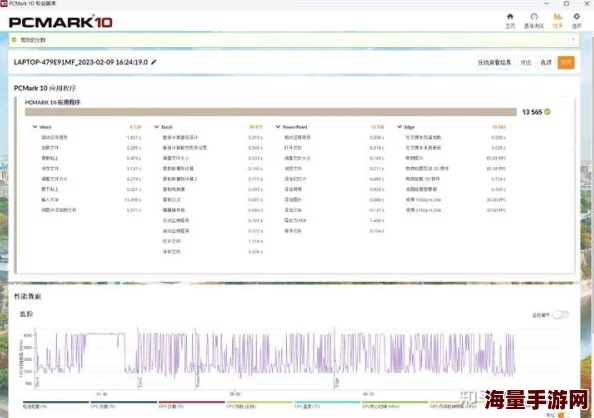Toggle the monitoring details switch
The image size is (594, 418).
(560, 315)
